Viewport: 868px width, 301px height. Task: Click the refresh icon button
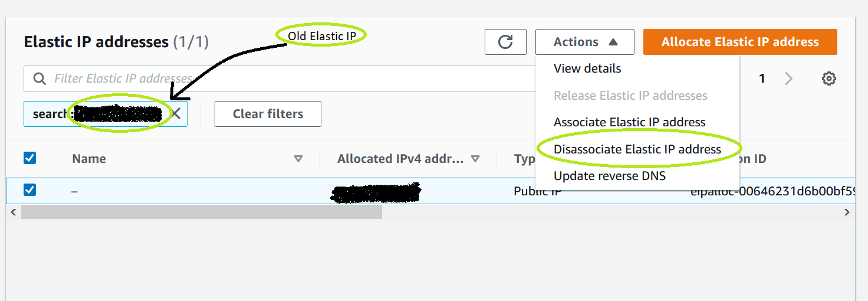point(505,42)
